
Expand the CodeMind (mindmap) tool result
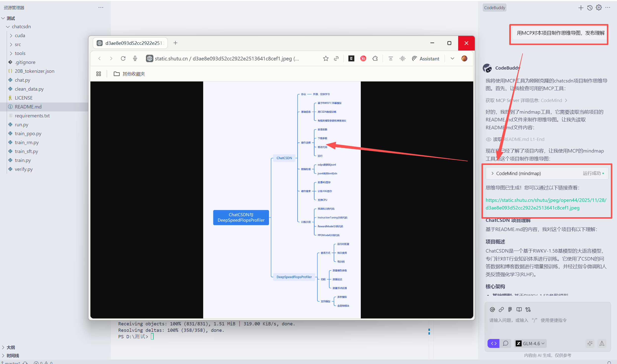tap(518, 173)
